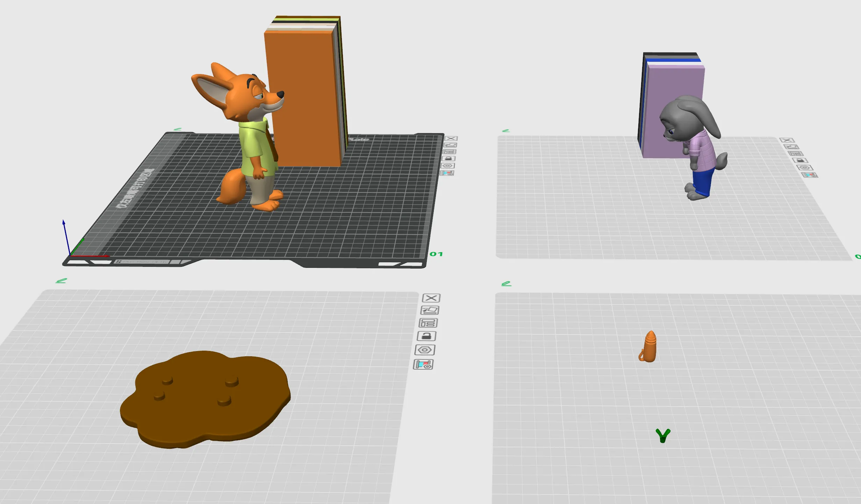The width and height of the screenshot is (861, 504).
Task: Select the brown base model
Action: pyautogui.click(x=205, y=400)
